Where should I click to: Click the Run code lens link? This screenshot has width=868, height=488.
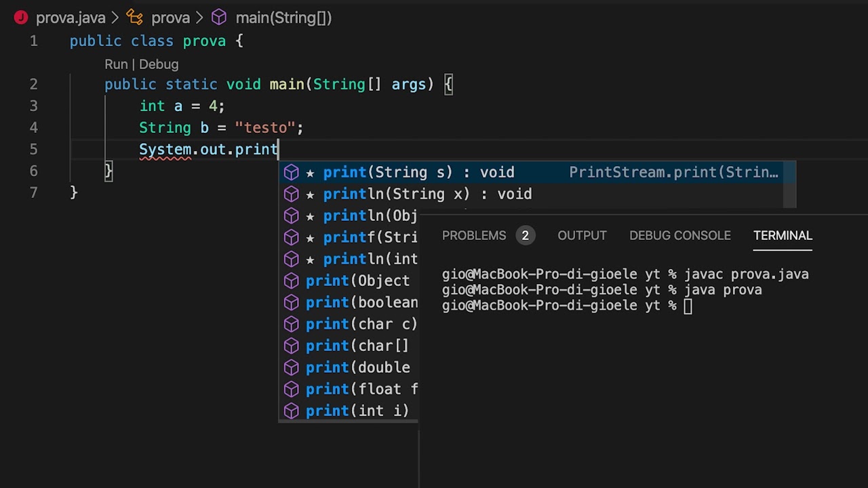(116, 64)
